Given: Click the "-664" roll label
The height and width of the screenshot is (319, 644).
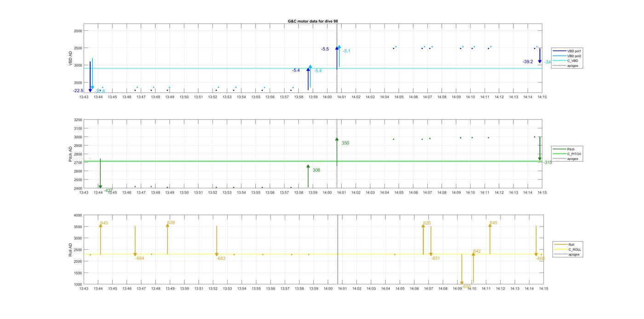Looking at the screenshot, I should pos(139,258).
